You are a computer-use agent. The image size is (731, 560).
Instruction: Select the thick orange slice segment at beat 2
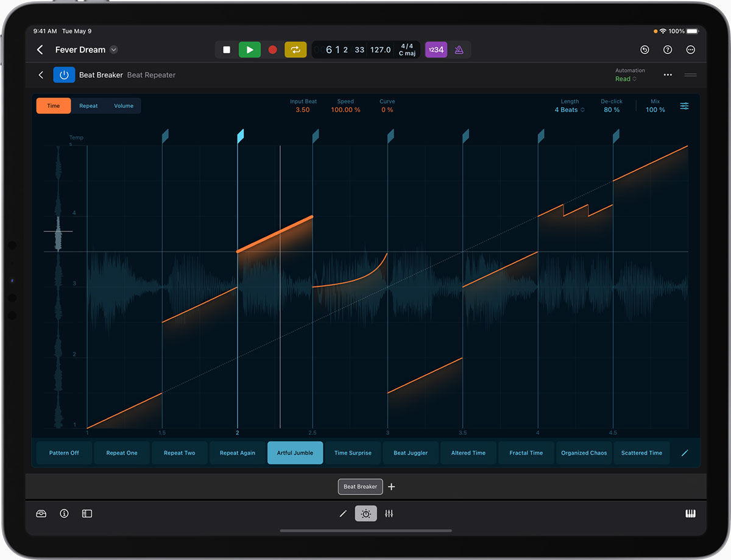(275, 234)
